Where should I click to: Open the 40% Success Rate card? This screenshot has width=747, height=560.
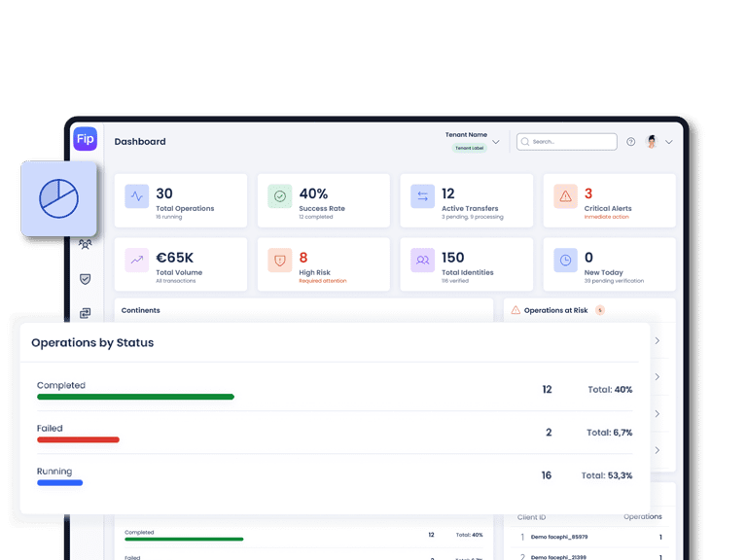324,200
